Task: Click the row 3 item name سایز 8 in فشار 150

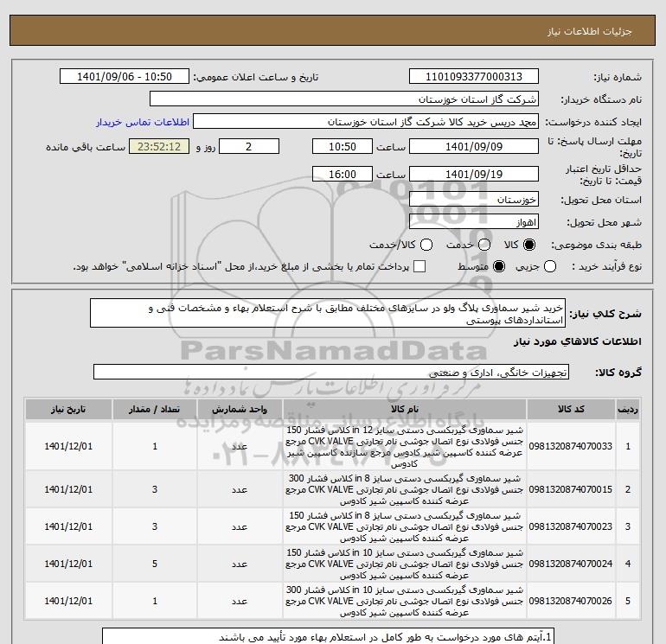Action: 405,526
